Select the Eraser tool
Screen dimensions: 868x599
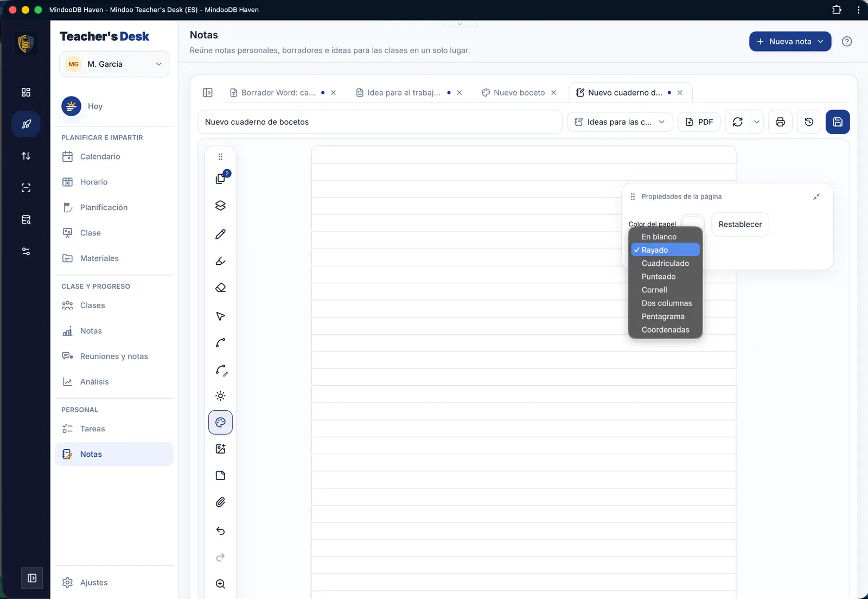[220, 288]
